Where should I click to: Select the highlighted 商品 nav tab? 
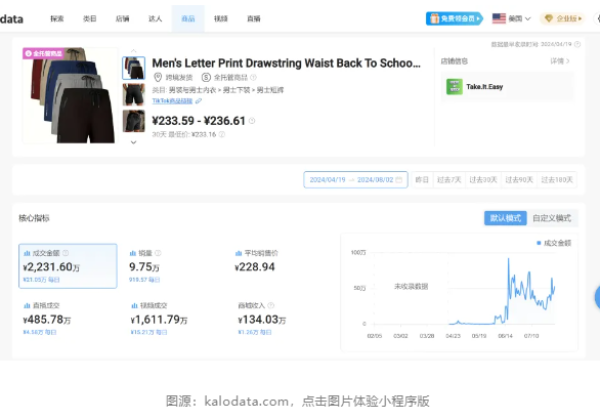pyautogui.click(x=188, y=19)
